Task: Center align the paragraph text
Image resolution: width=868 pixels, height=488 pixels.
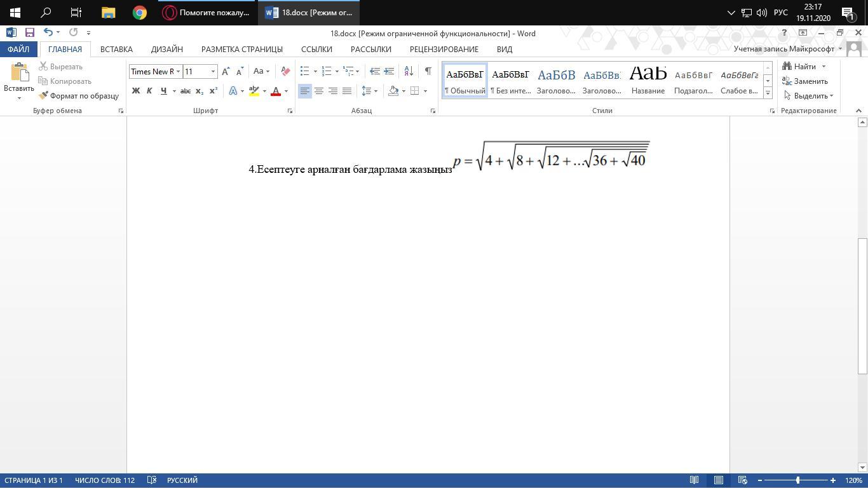Action: pos(319,91)
